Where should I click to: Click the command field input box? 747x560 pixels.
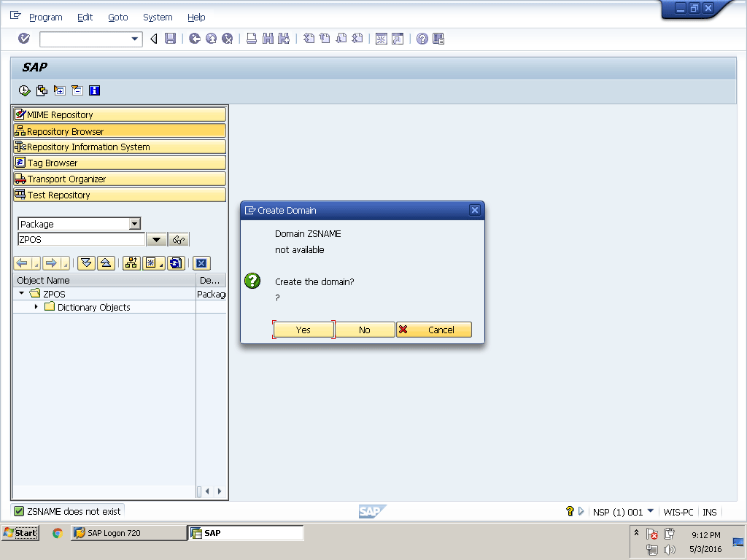85,39
